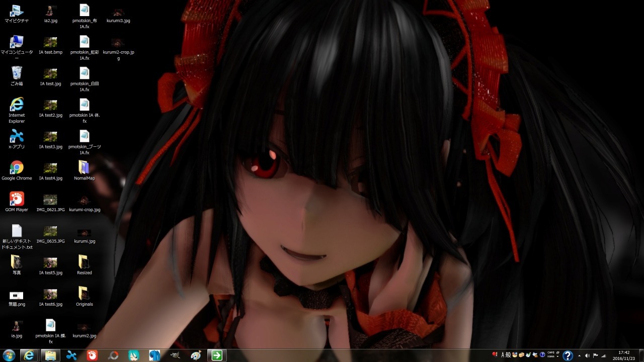Screen dimensions: 644x362
Task: Select ia.jpg image file
Action: coord(17,328)
